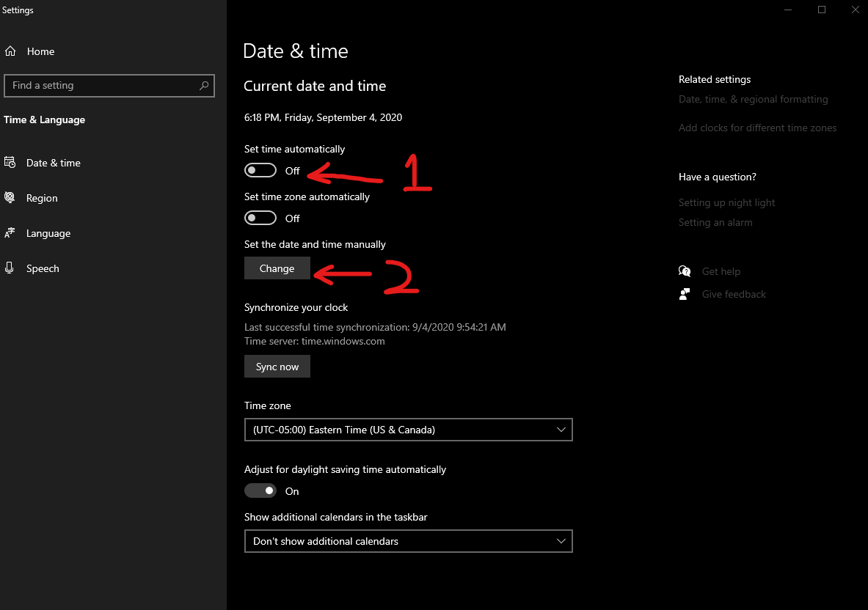Click the Region globe icon
Screen dimensions: 868x610
coord(10,198)
